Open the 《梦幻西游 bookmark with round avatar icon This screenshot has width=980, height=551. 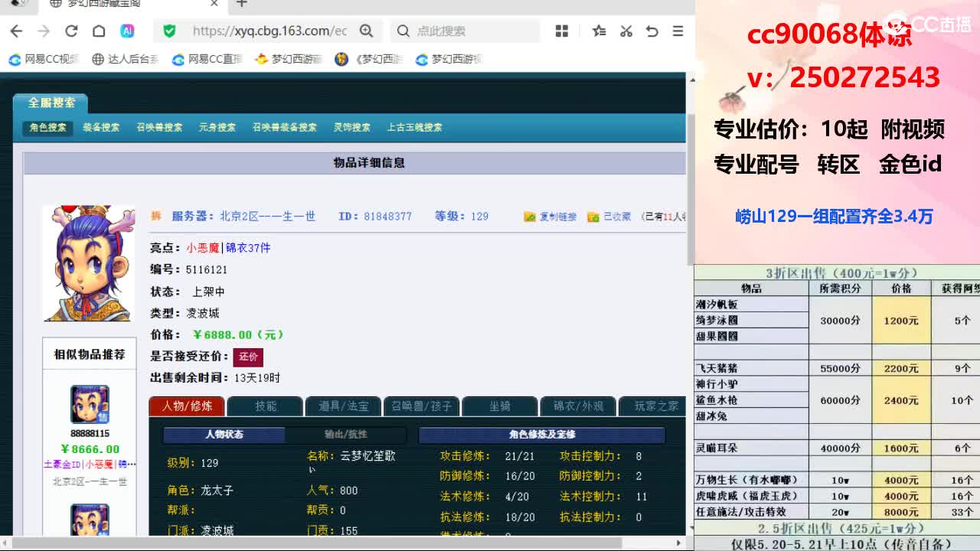tap(369, 59)
